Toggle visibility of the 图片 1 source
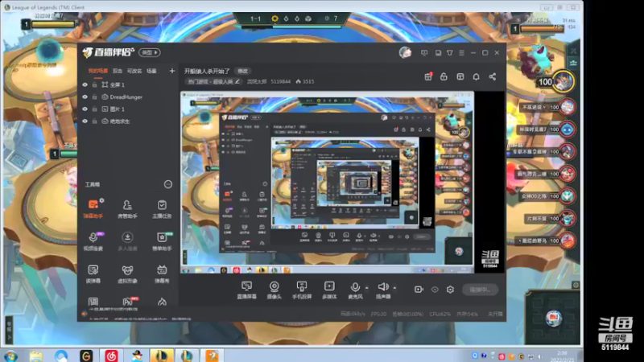 [85, 109]
